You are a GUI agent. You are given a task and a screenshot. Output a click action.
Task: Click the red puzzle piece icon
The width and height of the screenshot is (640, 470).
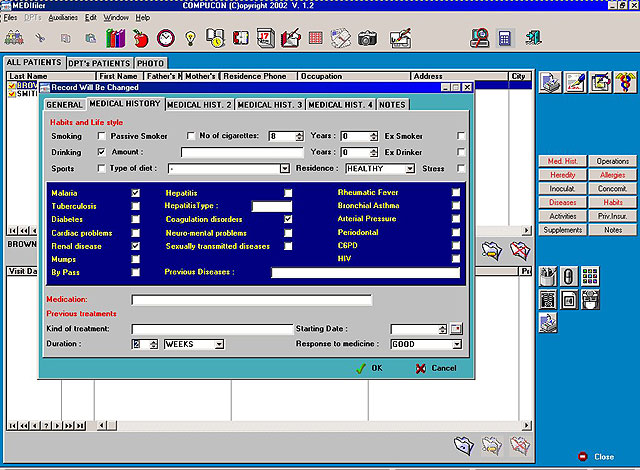241,39
